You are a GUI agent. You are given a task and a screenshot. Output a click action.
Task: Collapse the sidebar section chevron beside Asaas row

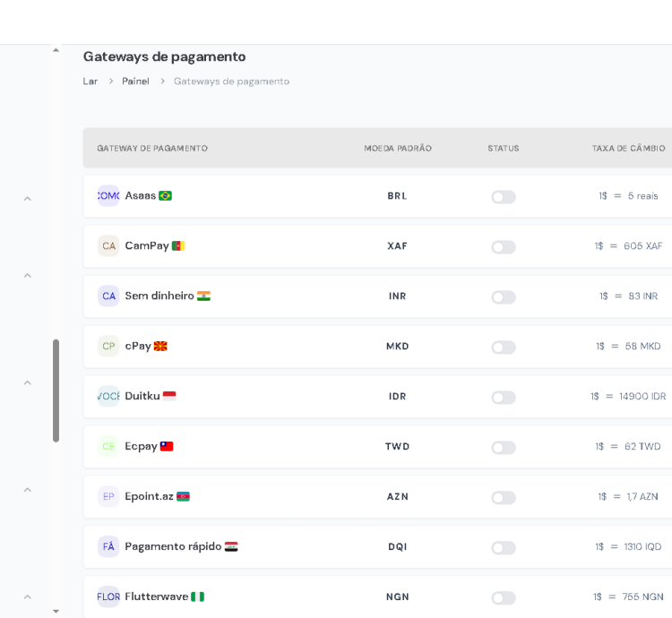click(28, 199)
